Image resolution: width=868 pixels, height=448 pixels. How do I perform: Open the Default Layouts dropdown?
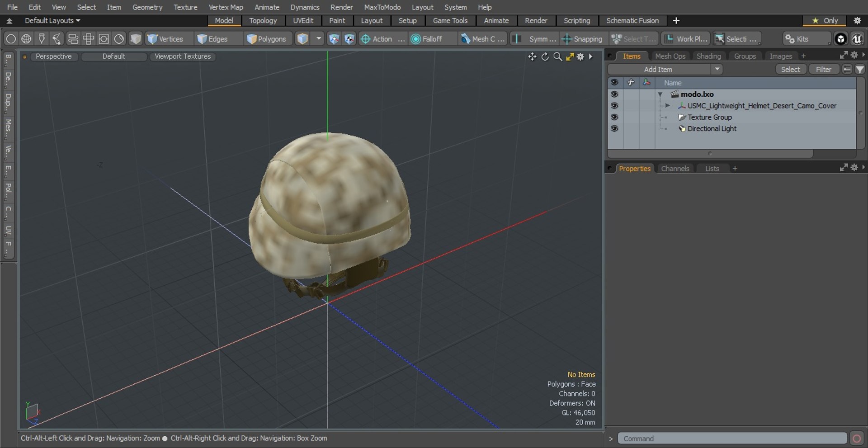[x=52, y=20]
